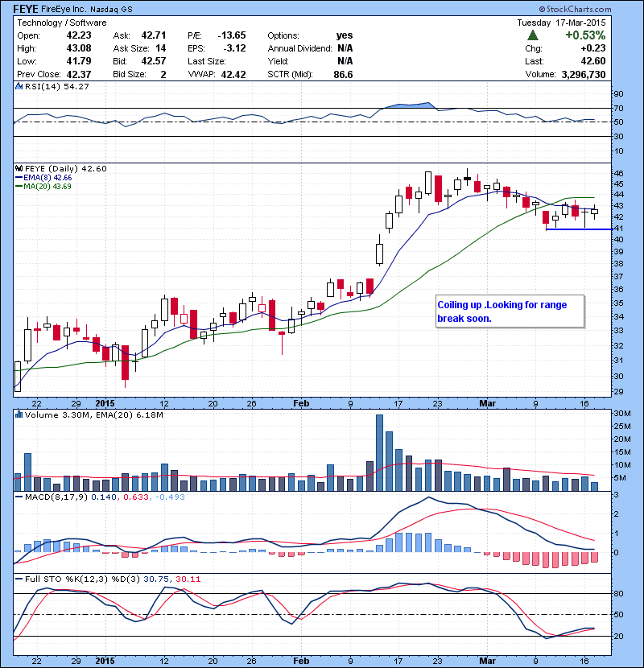644x668 pixels.
Task: Click the Coiling up range break annotation box
Action: point(510,311)
